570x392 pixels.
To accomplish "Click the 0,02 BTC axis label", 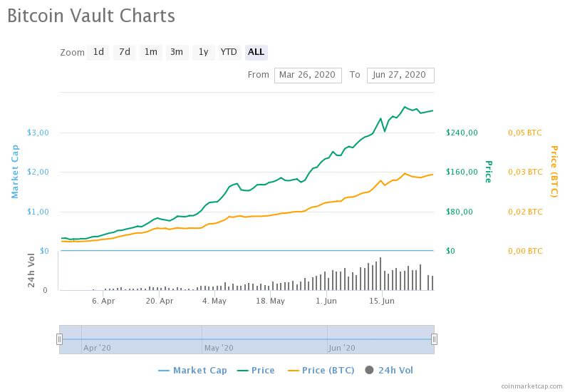I will coord(525,212).
